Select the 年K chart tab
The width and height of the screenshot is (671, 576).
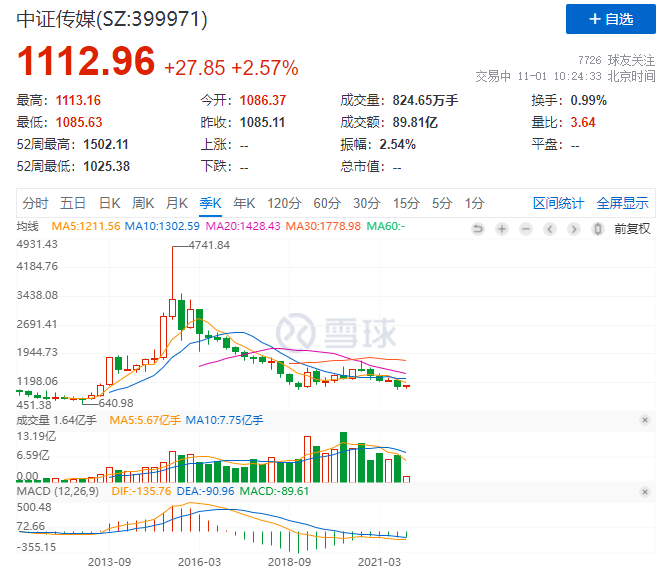244,203
